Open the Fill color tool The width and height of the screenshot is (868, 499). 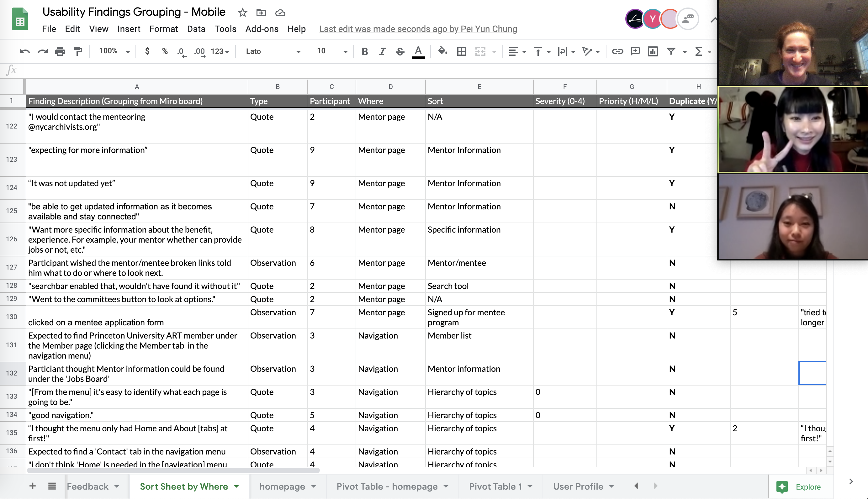point(442,51)
